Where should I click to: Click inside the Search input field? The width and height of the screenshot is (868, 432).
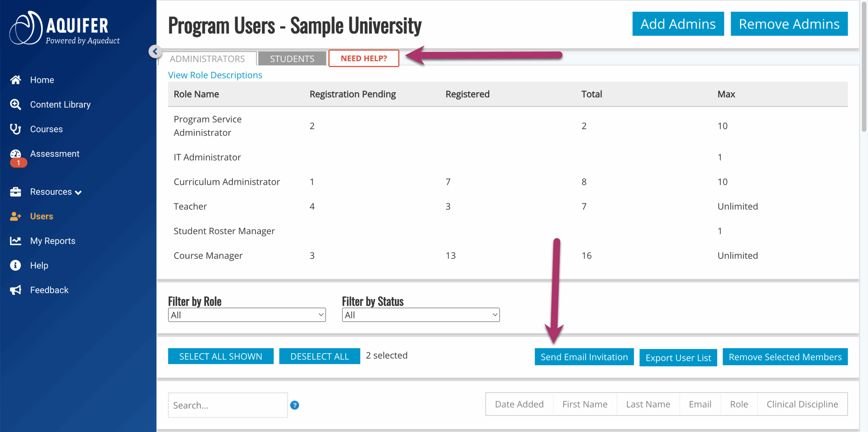(228, 405)
